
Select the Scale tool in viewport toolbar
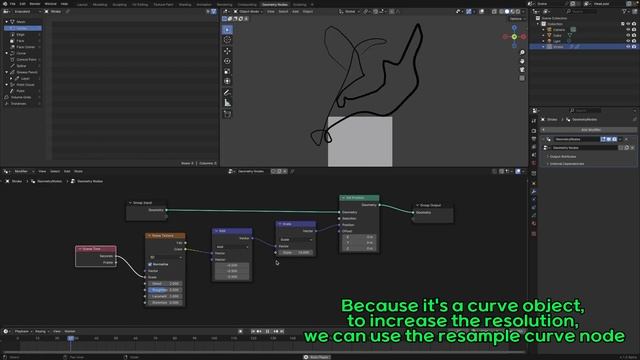pos(227,71)
